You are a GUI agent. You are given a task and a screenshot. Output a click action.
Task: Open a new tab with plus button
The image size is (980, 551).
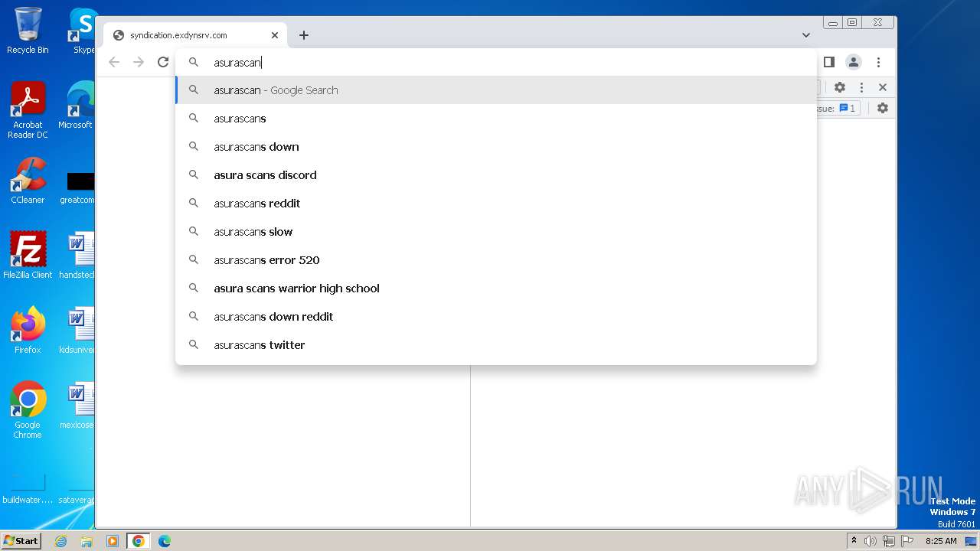[304, 35]
